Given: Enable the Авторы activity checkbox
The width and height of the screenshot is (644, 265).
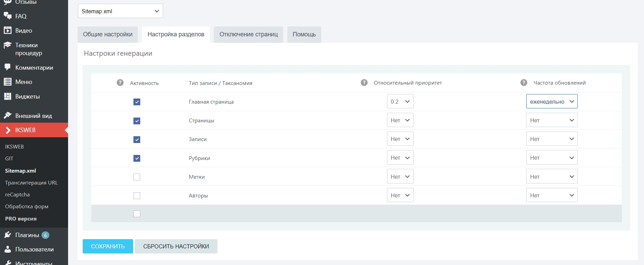Looking at the screenshot, I should click(137, 196).
